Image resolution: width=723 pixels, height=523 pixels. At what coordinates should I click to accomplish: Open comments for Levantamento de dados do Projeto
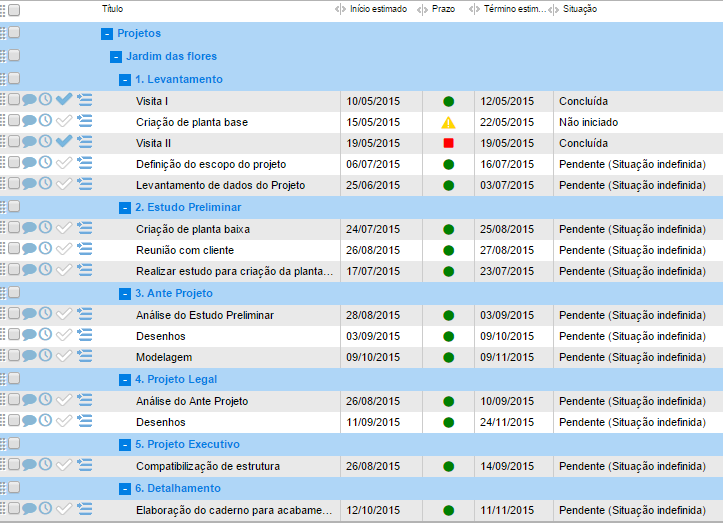(x=29, y=184)
